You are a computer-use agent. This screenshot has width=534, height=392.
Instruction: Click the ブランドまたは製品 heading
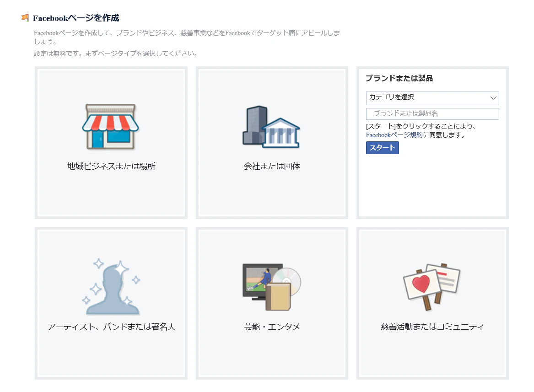tap(399, 78)
